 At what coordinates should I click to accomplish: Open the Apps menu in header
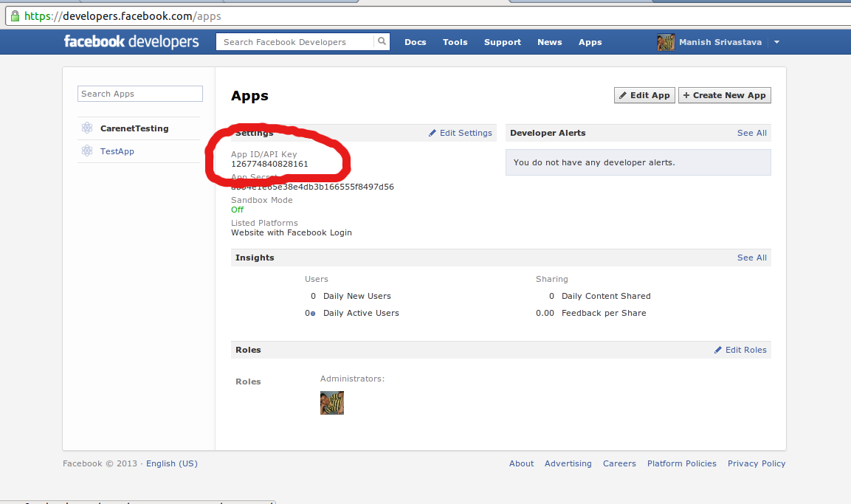click(590, 42)
